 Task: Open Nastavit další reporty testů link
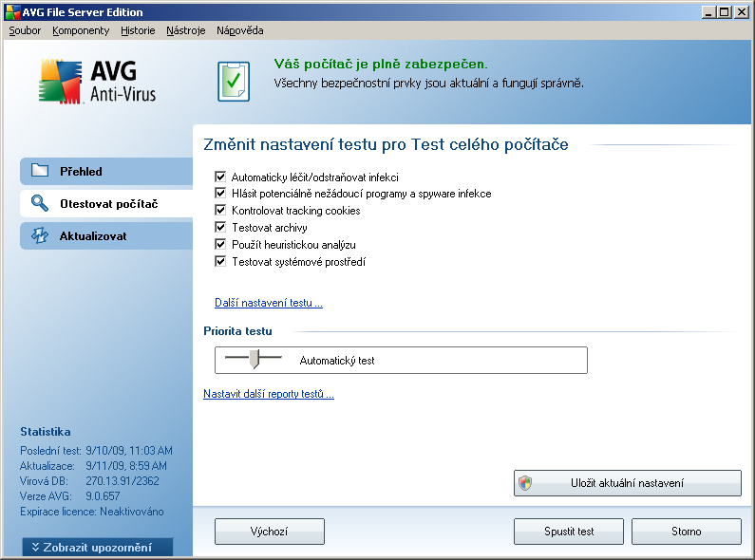[269, 394]
